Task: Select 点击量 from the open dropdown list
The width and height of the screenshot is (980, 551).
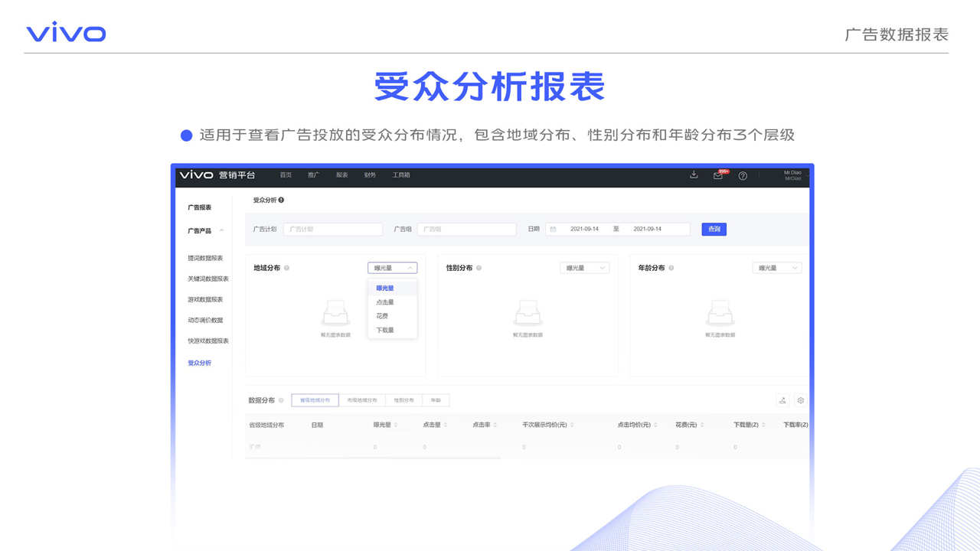Action: tap(385, 302)
